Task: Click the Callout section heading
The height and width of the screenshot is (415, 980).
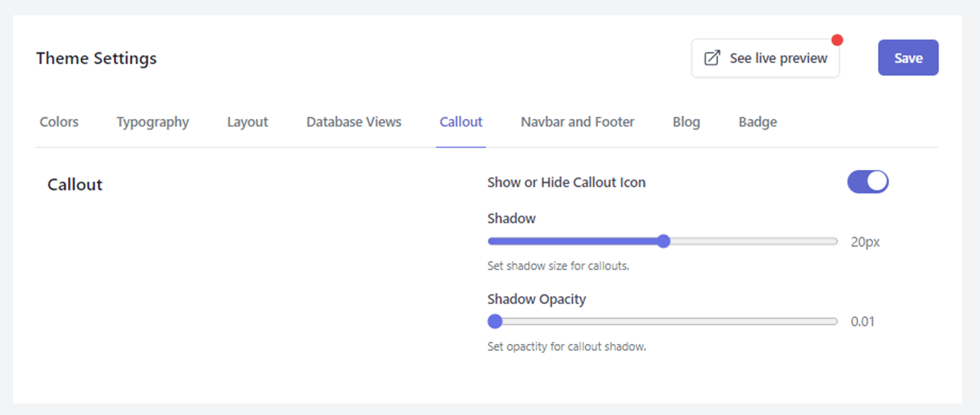Action: pos(74,184)
